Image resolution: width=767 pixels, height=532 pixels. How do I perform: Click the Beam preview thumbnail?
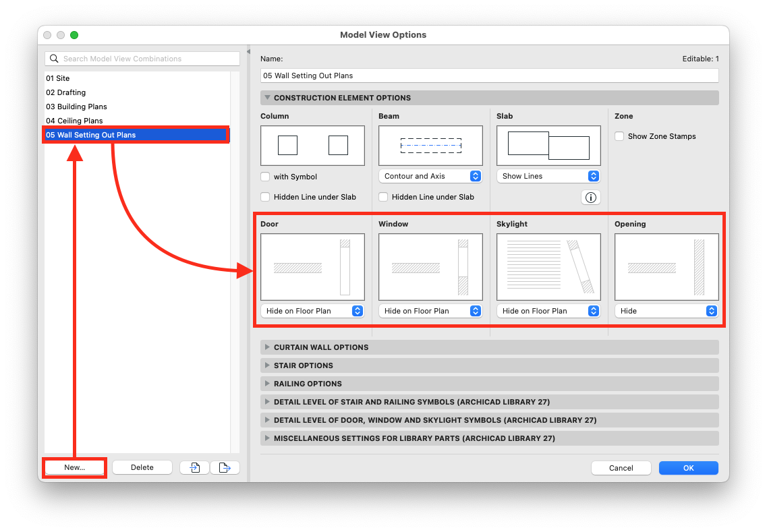(x=430, y=146)
